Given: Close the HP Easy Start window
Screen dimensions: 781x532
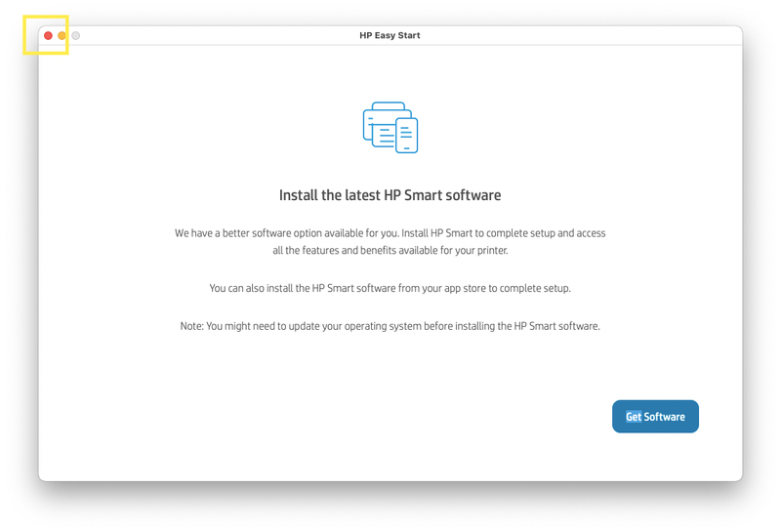Looking at the screenshot, I should [x=48, y=35].
